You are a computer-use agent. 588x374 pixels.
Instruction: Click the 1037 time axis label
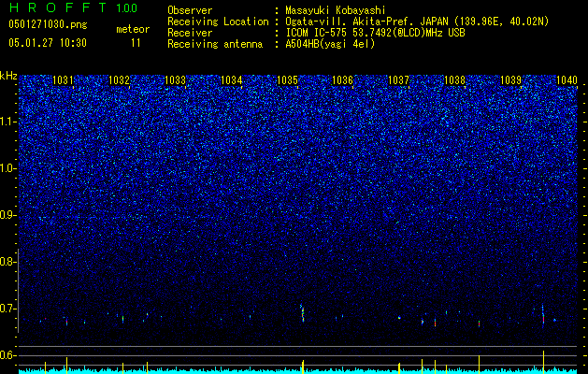click(x=398, y=80)
